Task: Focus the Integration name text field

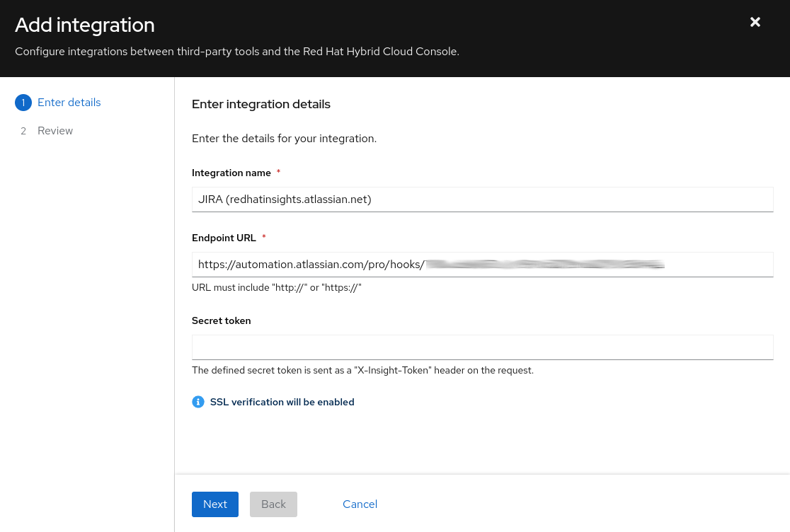Action: [x=482, y=199]
